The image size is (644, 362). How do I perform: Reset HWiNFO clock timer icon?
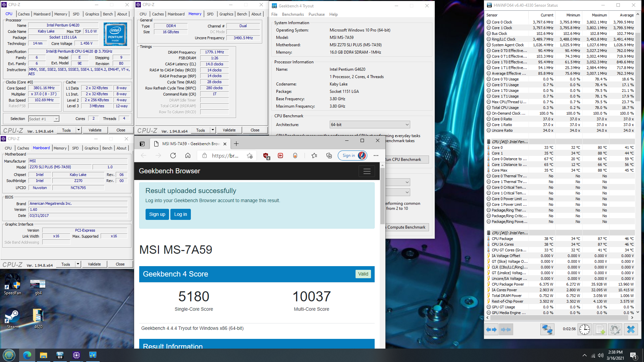point(585,329)
